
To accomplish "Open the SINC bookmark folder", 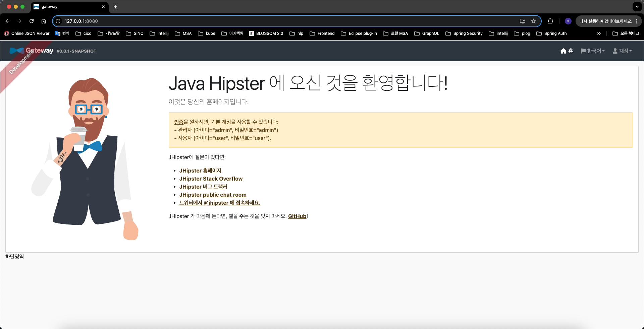I will (x=135, y=34).
